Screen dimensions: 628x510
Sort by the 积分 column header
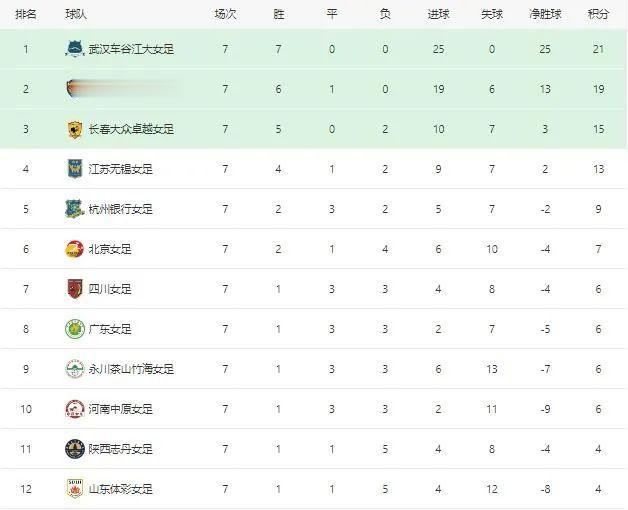[598, 14]
